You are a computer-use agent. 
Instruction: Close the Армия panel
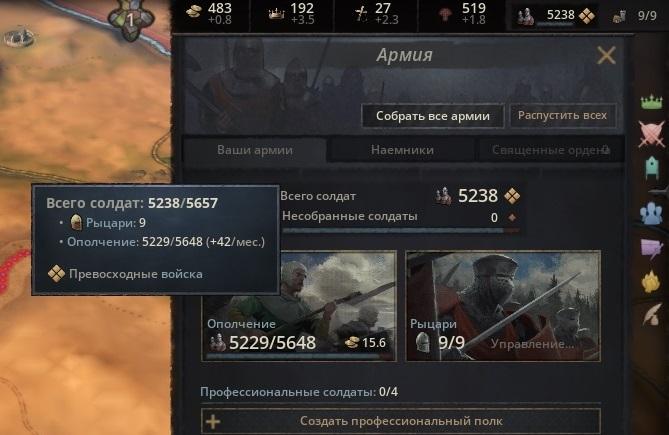606,55
